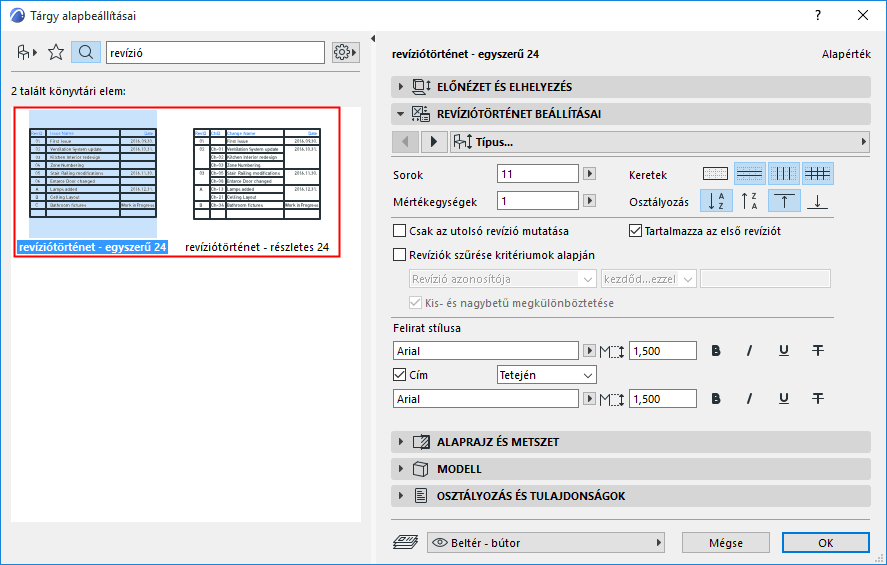Viewport: 887px width, 565px height.
Task: Select the no-frame Keretek option
Action: click(715, 174)
